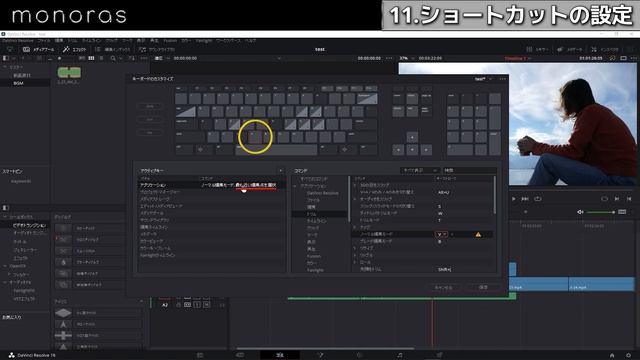Click the キャンセル button in keyboard dialog

[443, 287]
